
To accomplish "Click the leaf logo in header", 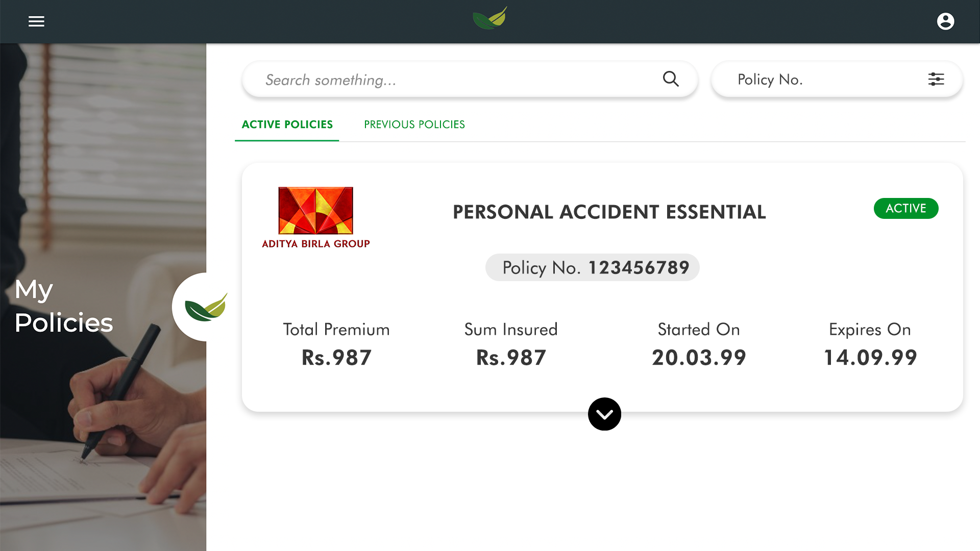I will 490,18.
